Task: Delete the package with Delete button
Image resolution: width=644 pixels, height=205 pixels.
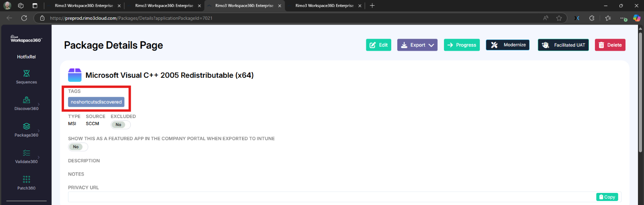Action: [x=610, y=45]
